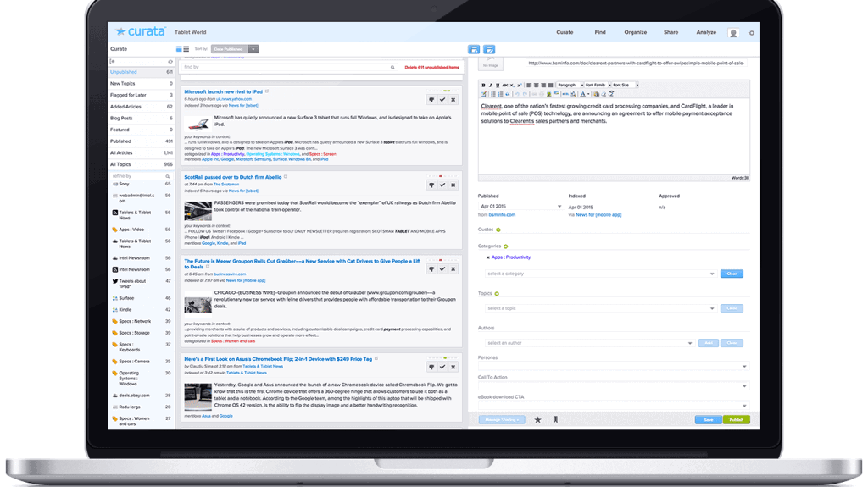Viewport: 868px width, 487px height.
Task: Remove the Apps : Productivity category
Action: [x=487, y=257]
